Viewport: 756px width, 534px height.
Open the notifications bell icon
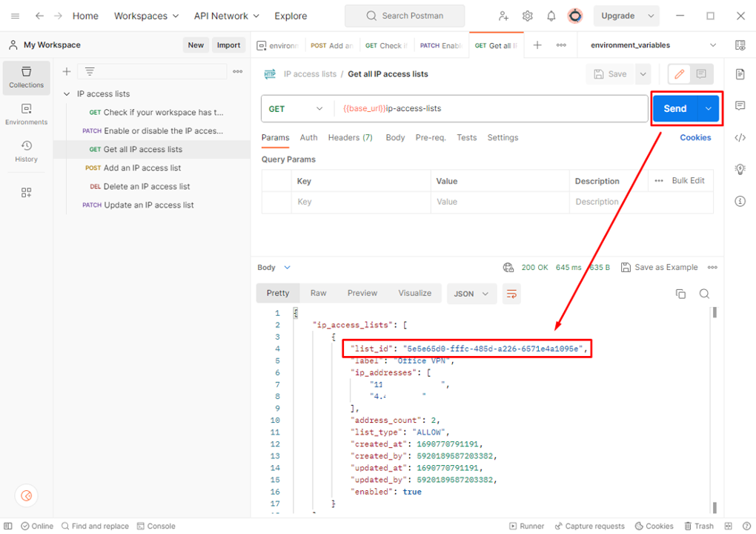coord(551,16)
